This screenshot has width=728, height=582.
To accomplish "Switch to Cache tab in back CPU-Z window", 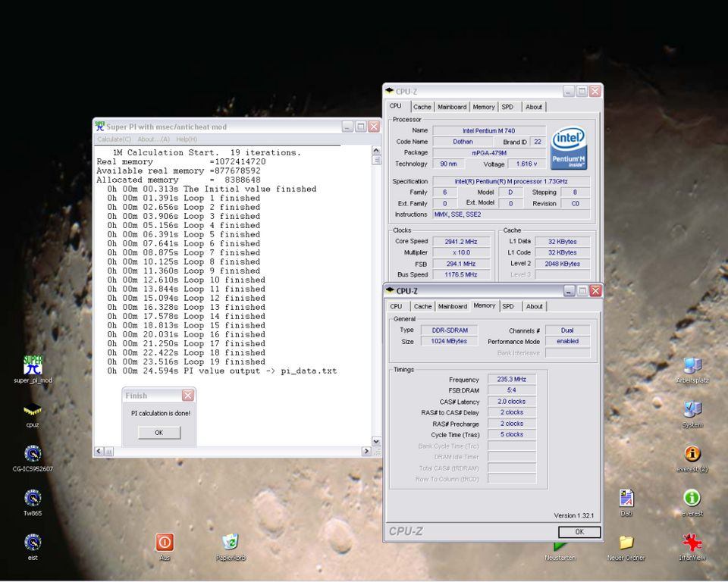I will click(x=422, y=107).
